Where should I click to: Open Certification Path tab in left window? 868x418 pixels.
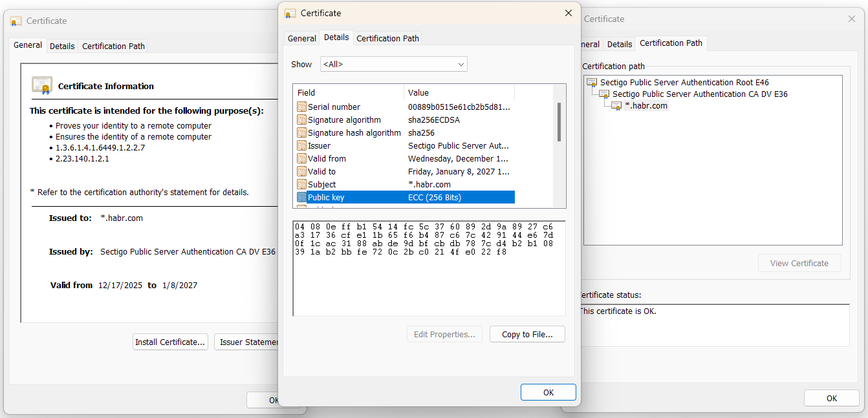pos(113,47)
